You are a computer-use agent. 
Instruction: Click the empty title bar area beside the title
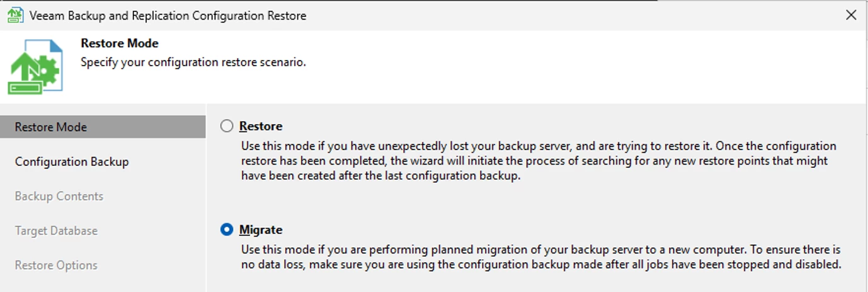[x=567, y=15]
